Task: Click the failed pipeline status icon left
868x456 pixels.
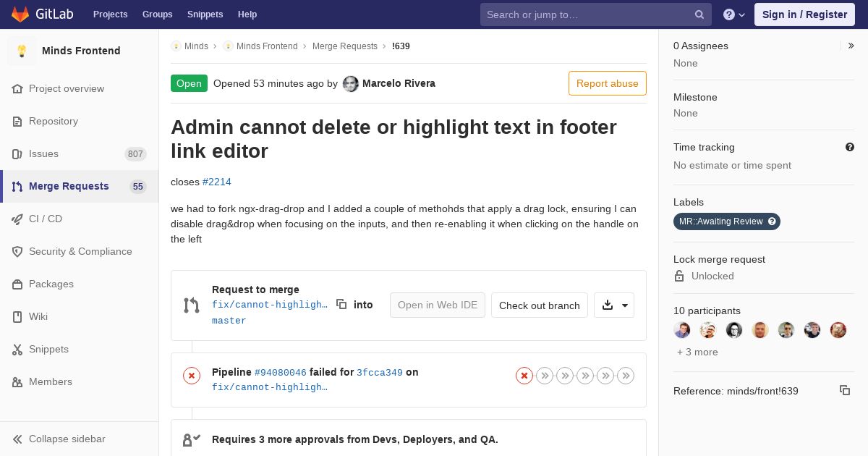Action: click(x=192, y=375)
